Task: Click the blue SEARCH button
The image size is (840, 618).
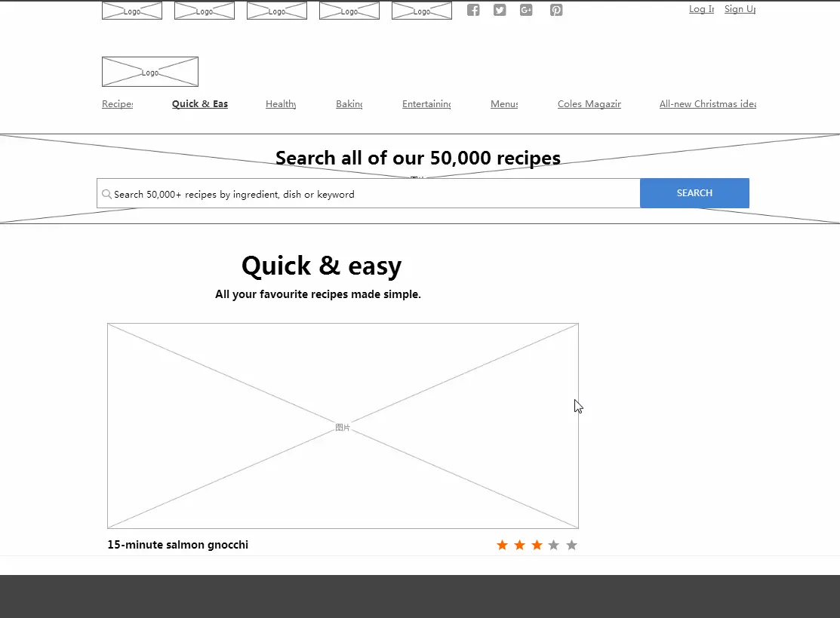Action: click(x=694, y=192)
